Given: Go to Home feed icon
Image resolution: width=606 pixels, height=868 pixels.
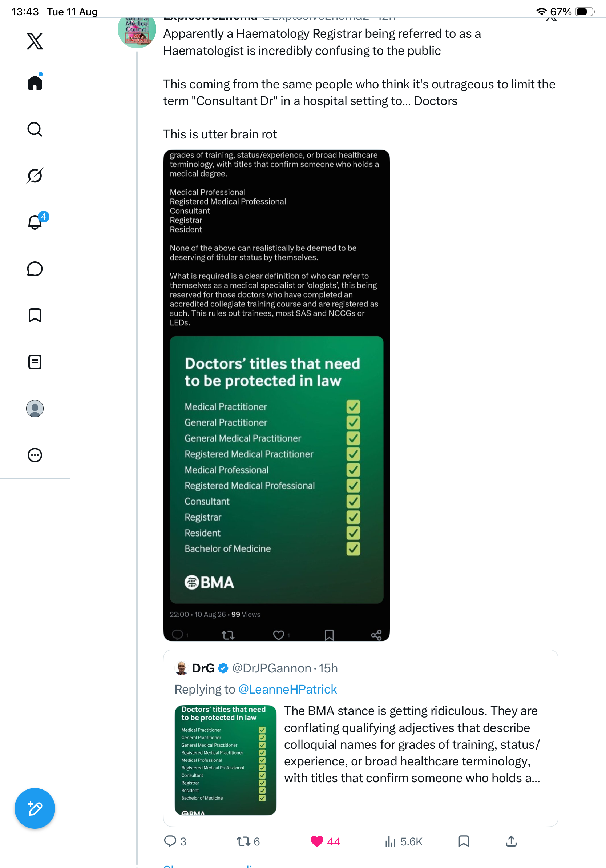Looking at the screenshot, I should [35, 83].
